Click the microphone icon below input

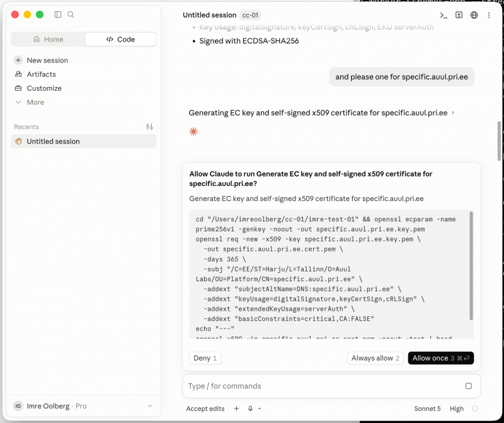pyautogui.click(x=250, y=409)
